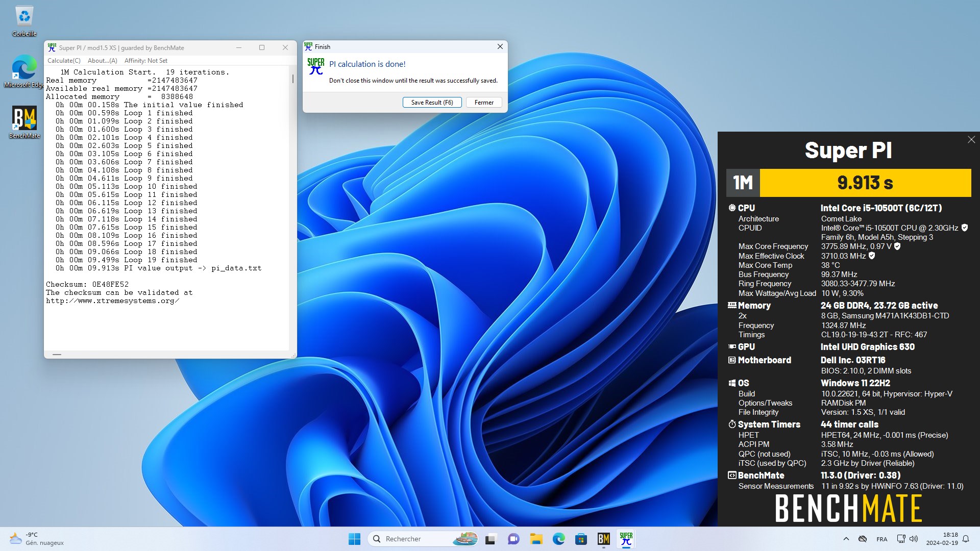
Task: Close the BenchMate result panel
Action: click(x=971, y=140)
